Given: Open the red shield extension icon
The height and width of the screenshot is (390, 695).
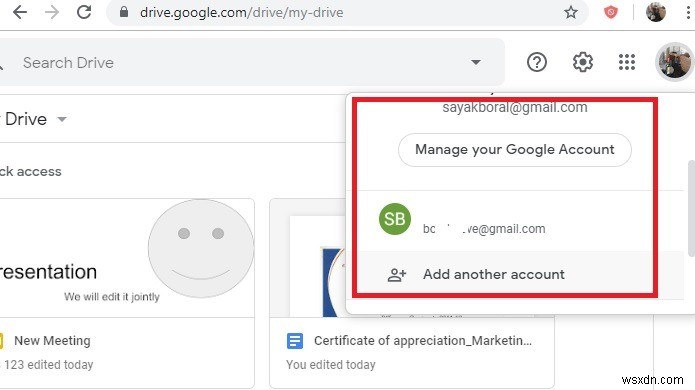Looking at the screenshot, I should (611, 12).
